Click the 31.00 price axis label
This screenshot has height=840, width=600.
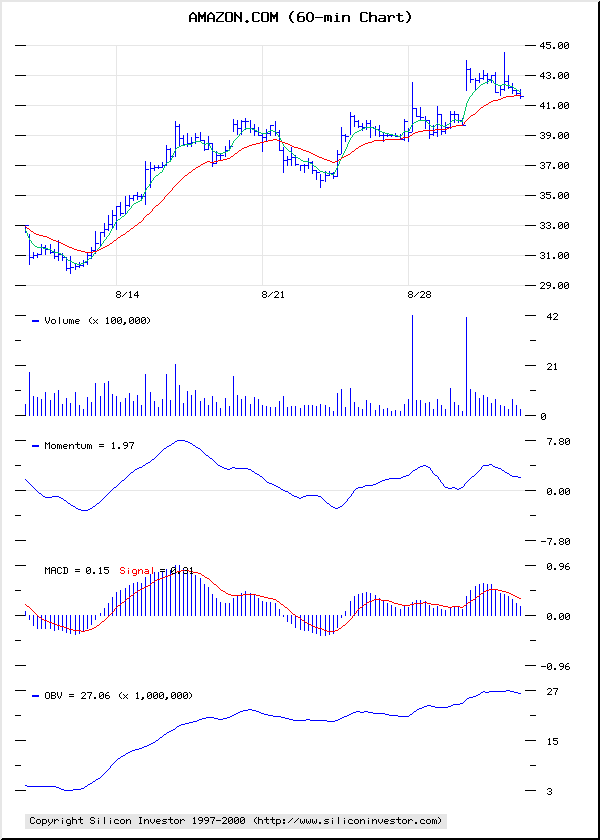pyautogui.click(x=554, y=256)
